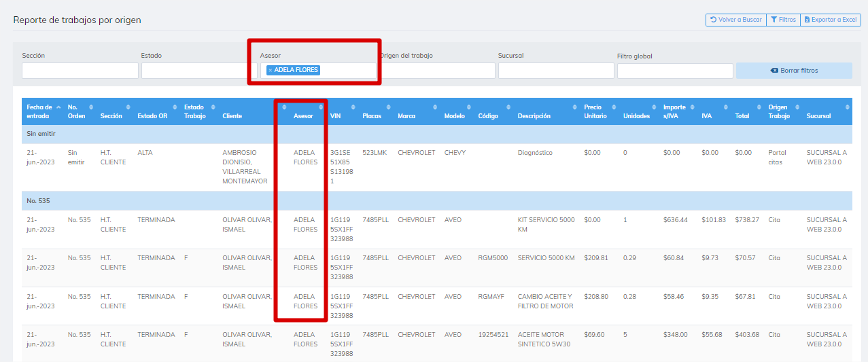The image size is (868, 362).
Task: Click the No. 535 group row
Action: point(437,201)
